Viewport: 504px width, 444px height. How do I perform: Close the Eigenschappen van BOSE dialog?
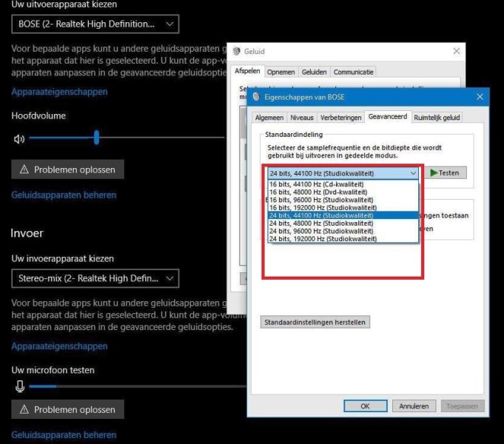tap(480, 97)
